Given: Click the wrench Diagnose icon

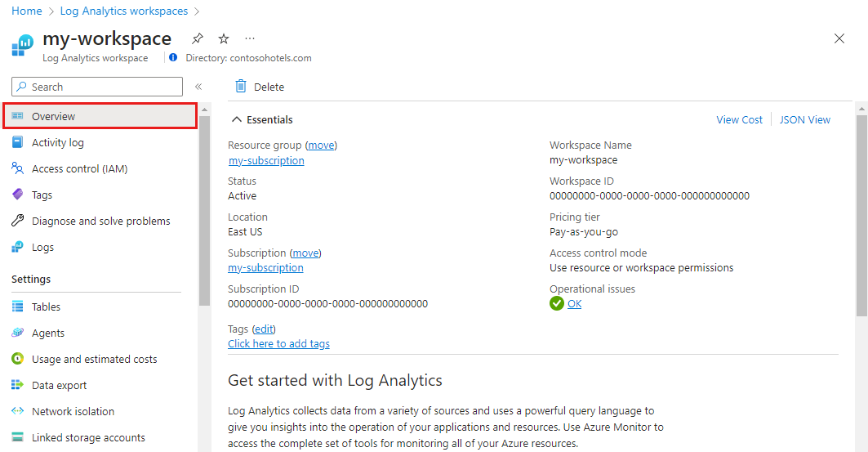Looking at the screenshot, I should pyautogui.click(x=18, y=221).
